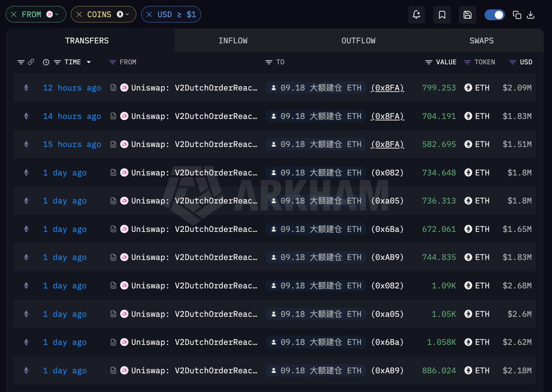Image resolution: width=552 pixels, height=392 pixels.
Task: Open the 12 hours ago transaction link
Action: point(72,88)
